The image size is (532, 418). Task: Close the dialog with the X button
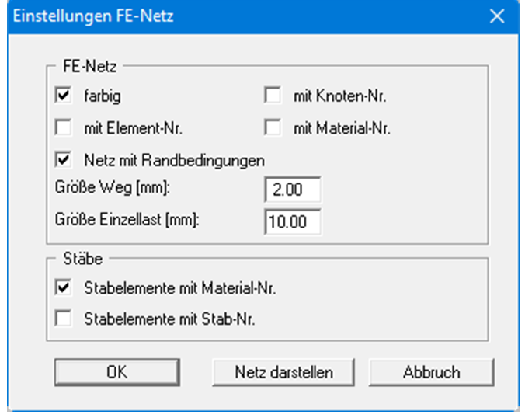click(x=497, y=16)
